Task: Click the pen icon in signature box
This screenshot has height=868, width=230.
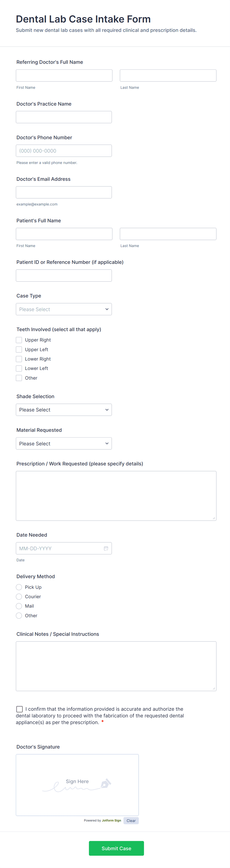Action: pos(106,783)
